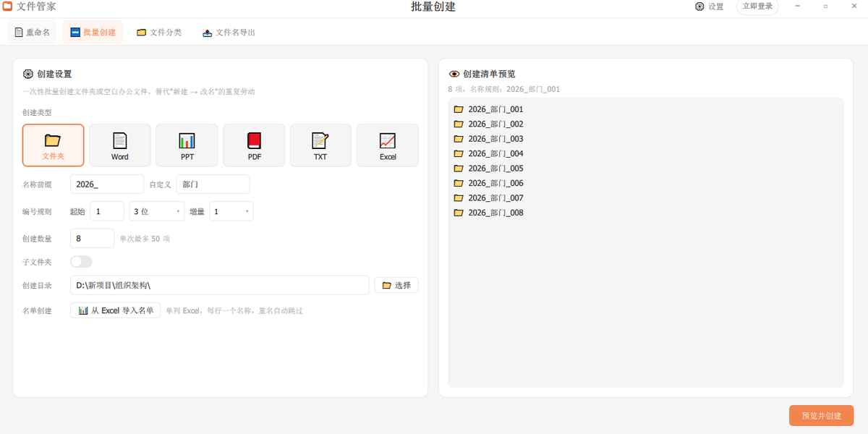
Task: Click folder icon of 2026_部门_004
Action: click(x=459, y=153)
